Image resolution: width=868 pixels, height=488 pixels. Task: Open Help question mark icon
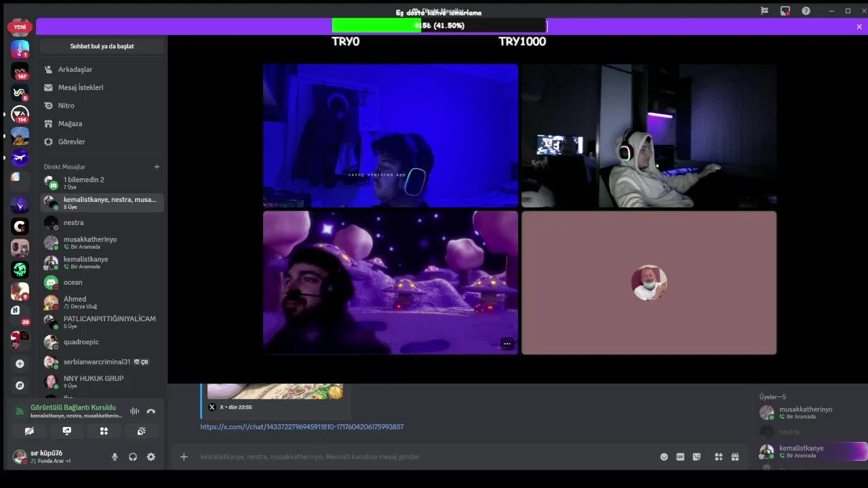tap(806, 11)
